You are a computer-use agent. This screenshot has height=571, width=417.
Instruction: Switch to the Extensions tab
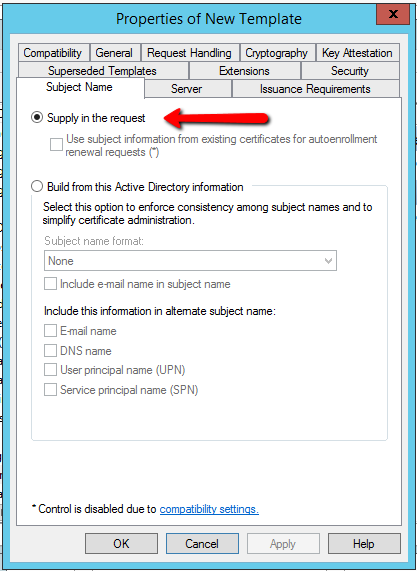point(245,71)
